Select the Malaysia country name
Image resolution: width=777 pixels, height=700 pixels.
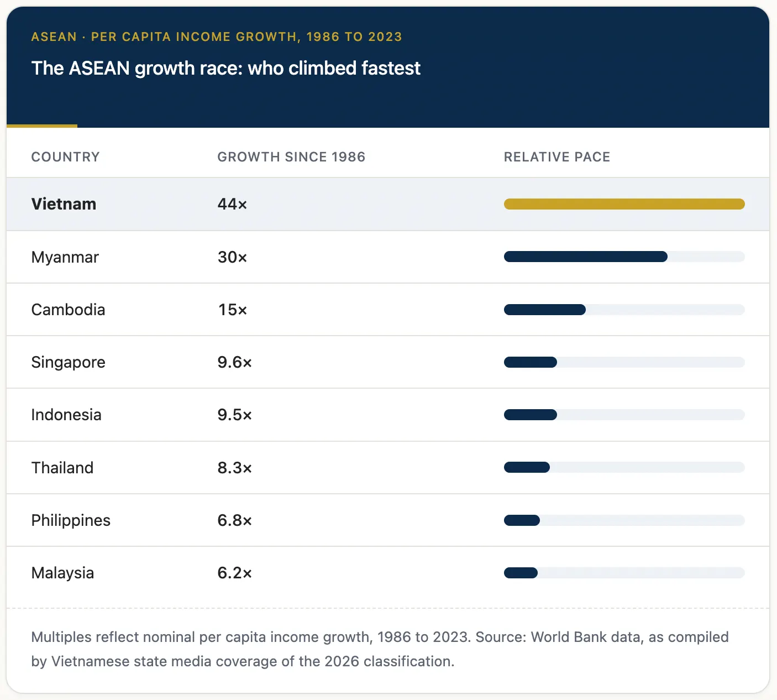[62, 573]
